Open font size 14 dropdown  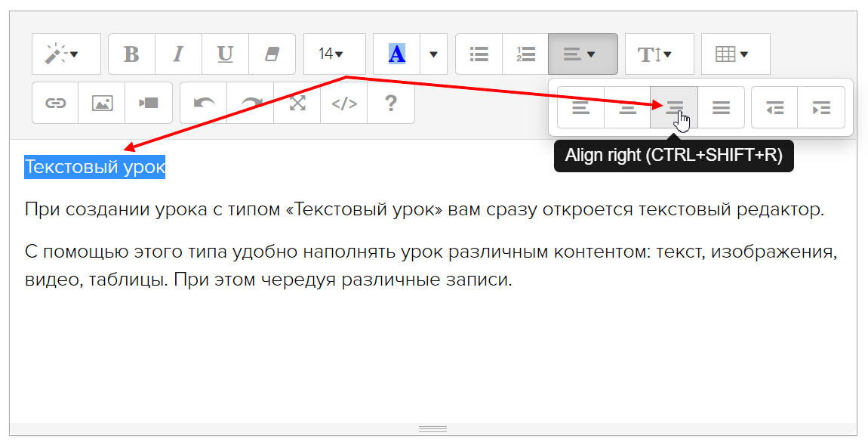click(x=334, y=54)
